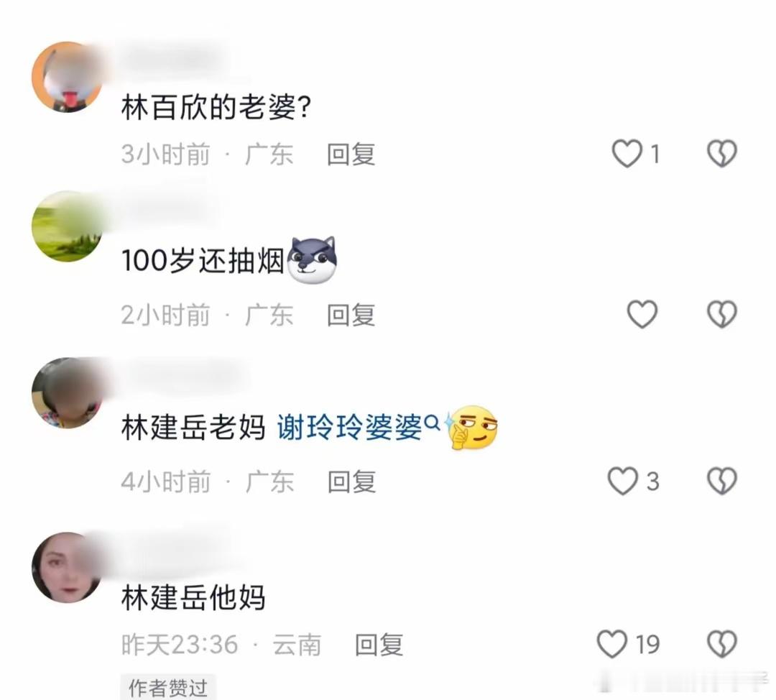The image size is (776, 700).
Task: Open avatar of the 林建岳老妈 commenter
Action: point(68,393)
